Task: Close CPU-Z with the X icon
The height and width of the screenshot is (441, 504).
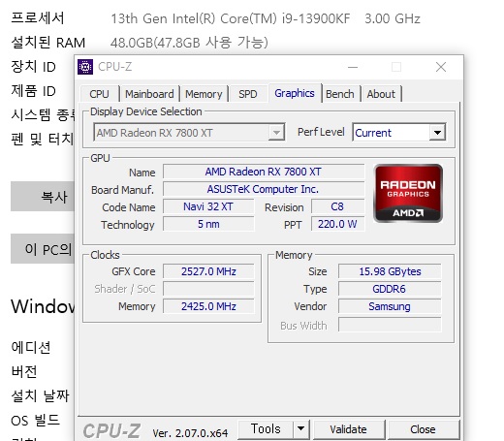Action: click(441, 67)
